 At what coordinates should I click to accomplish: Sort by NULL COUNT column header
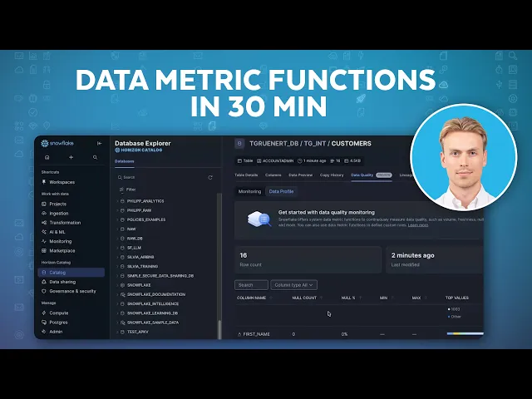click(x=304, y=298)
